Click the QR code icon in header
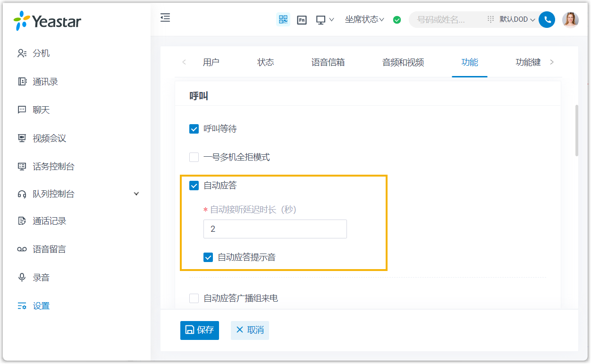Viewport: 591px width, 364px height. coord(283,19)
